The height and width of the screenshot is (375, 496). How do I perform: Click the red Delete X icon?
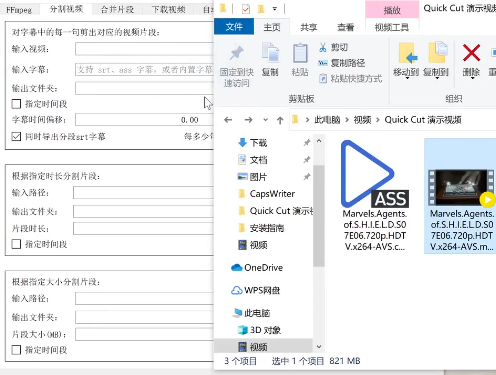coord(471,53)
